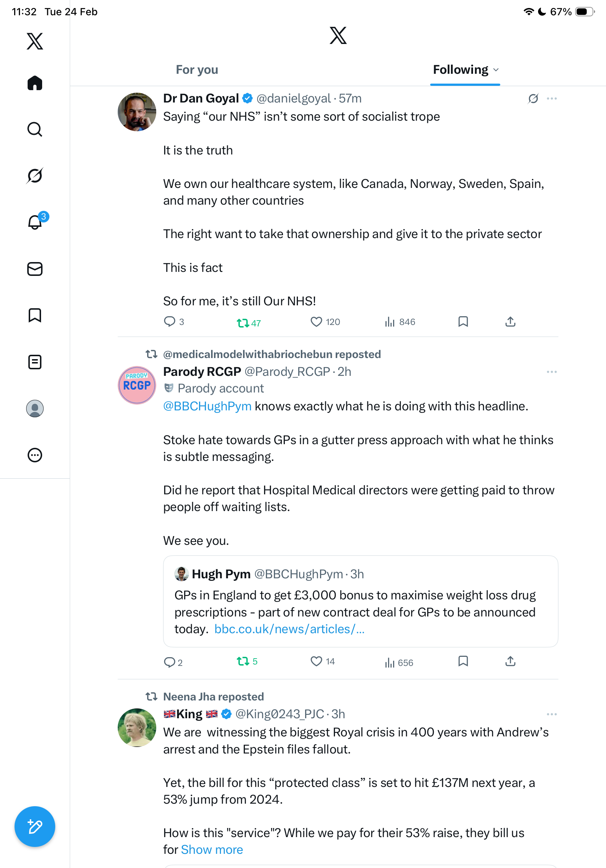Switch to the For you tab
606x868 pixels.
pos(197,70)
